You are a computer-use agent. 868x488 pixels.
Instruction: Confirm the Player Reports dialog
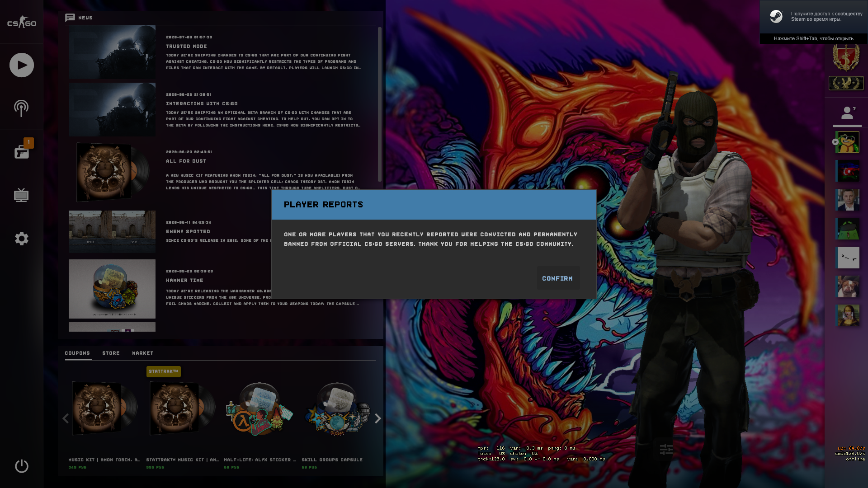[557, 278]
